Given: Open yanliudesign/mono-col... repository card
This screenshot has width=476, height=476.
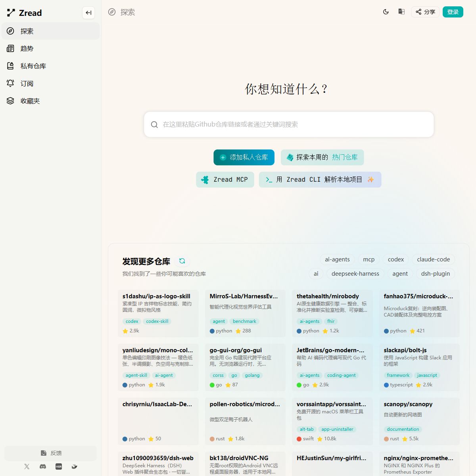Looking at the screenshot, I should [x=158, y=367].
